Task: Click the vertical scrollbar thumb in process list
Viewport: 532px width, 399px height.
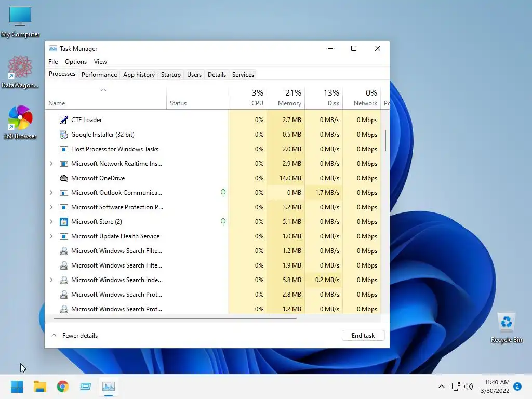Action: tap(385, 140)
